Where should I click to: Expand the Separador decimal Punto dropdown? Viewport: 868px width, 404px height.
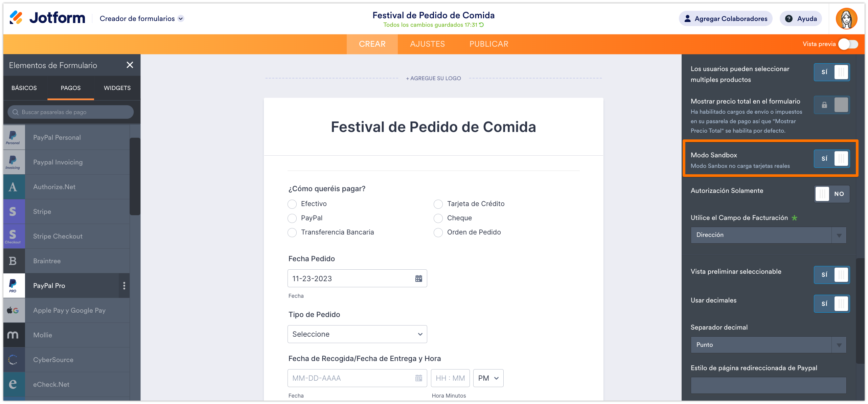point(768,345)
